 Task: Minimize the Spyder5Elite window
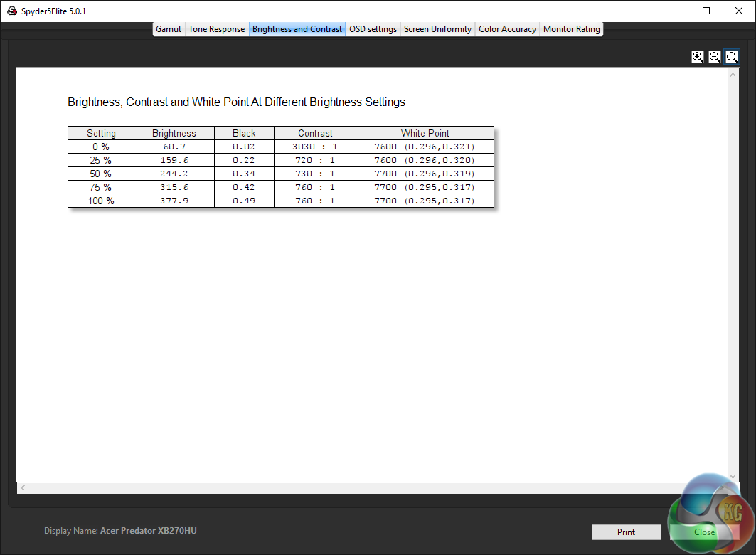coord(674,11)
